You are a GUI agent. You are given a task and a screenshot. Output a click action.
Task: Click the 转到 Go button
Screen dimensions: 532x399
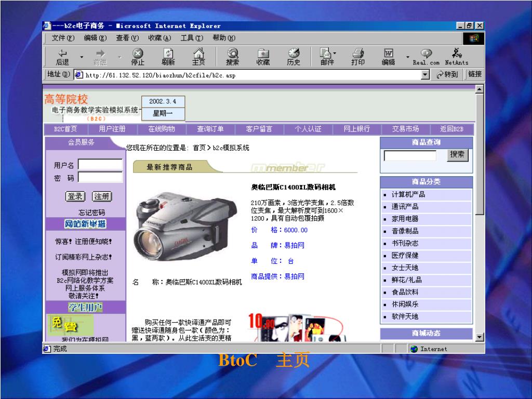point(447,74)
